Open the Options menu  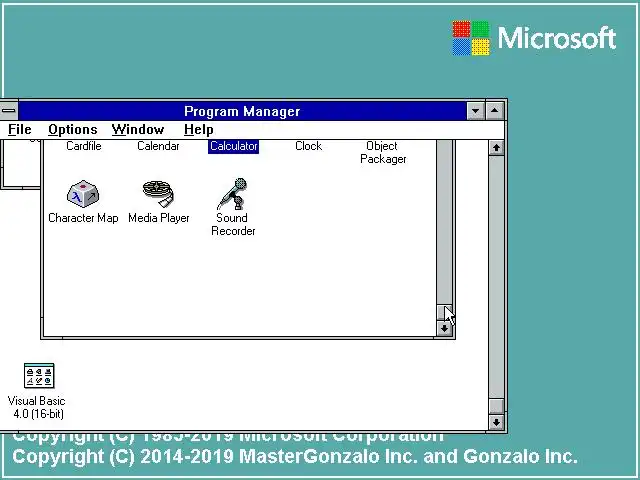73,130
